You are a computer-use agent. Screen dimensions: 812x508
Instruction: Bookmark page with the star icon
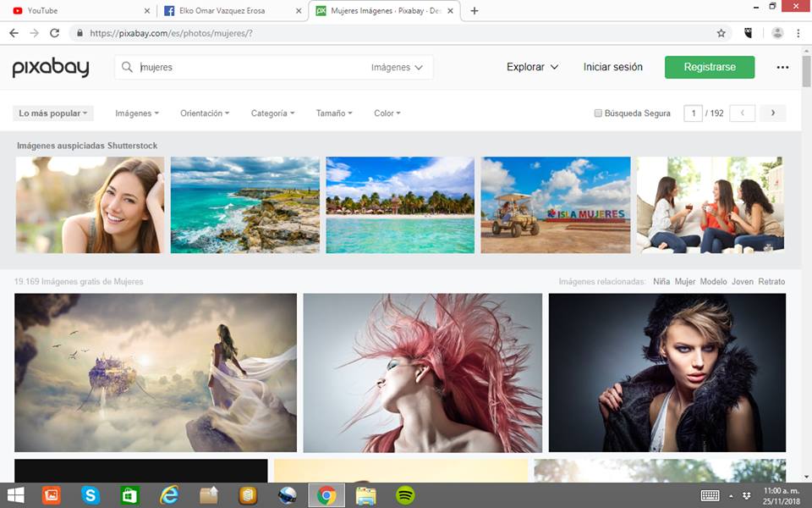(x=721, y=33)
